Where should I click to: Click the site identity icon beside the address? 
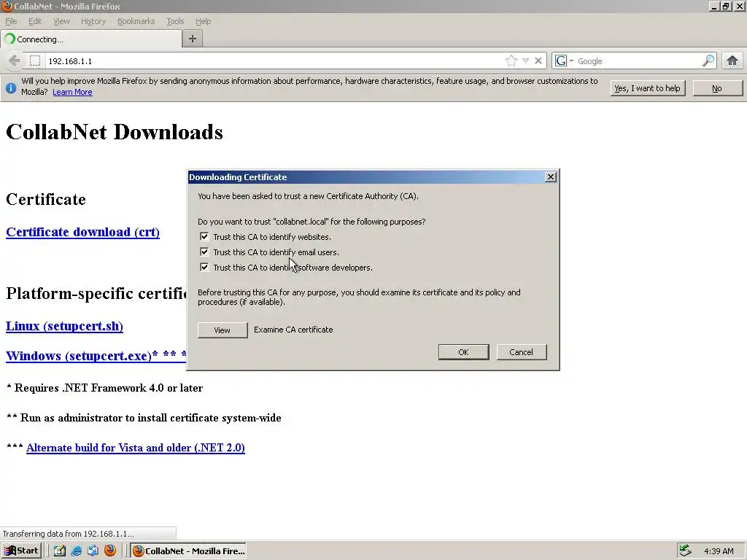(x=35, y=61)
